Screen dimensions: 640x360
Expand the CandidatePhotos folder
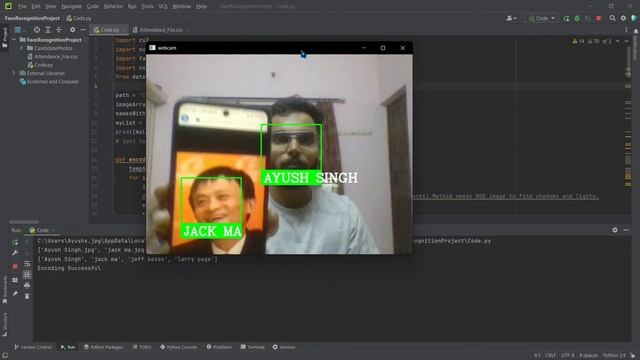[21, 48]
